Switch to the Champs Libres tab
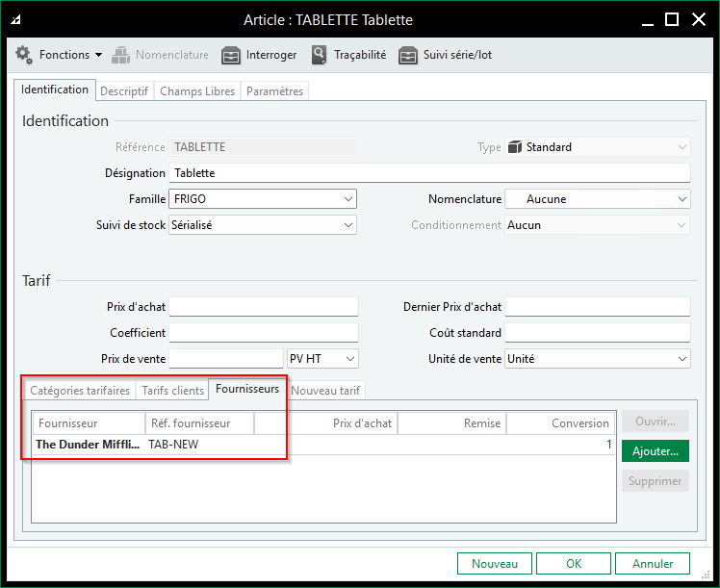The image size is (720, 588). [197, 91]
